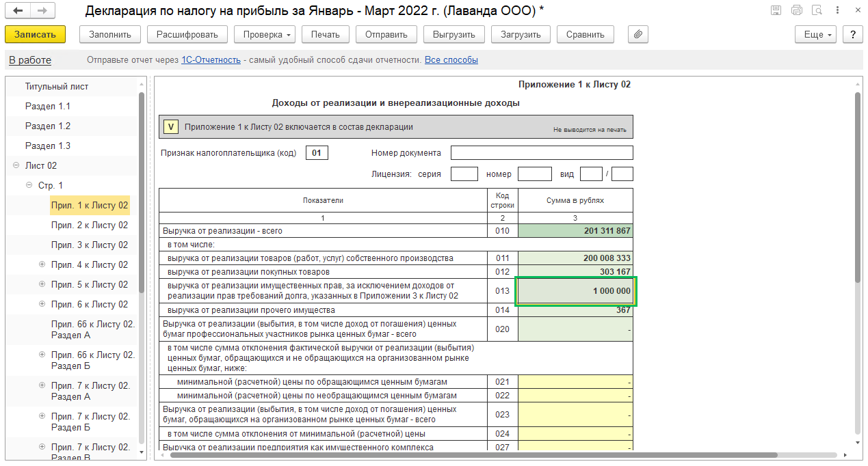Select row 010 amount 201 311 867
The height and width of the screenshot is (466, 868).
(x=575, y=231)
